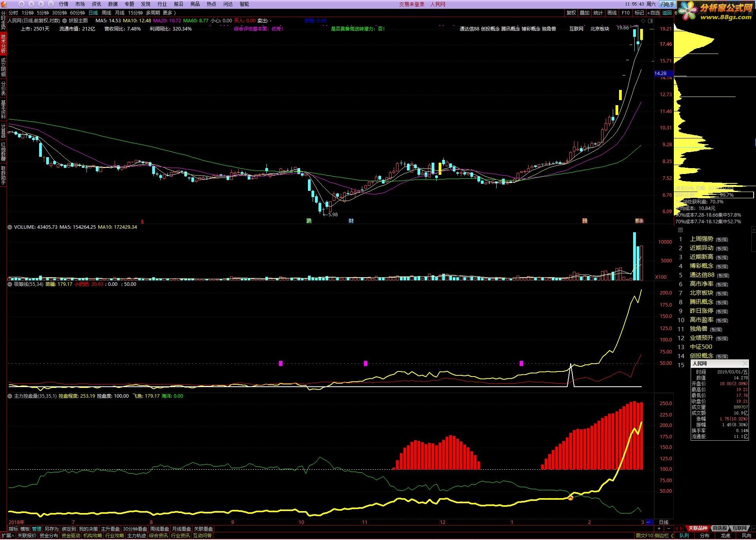Screen dimensions: 756x540
Task: Select the 龙虎 bottom tab
Action: point(725,536)
